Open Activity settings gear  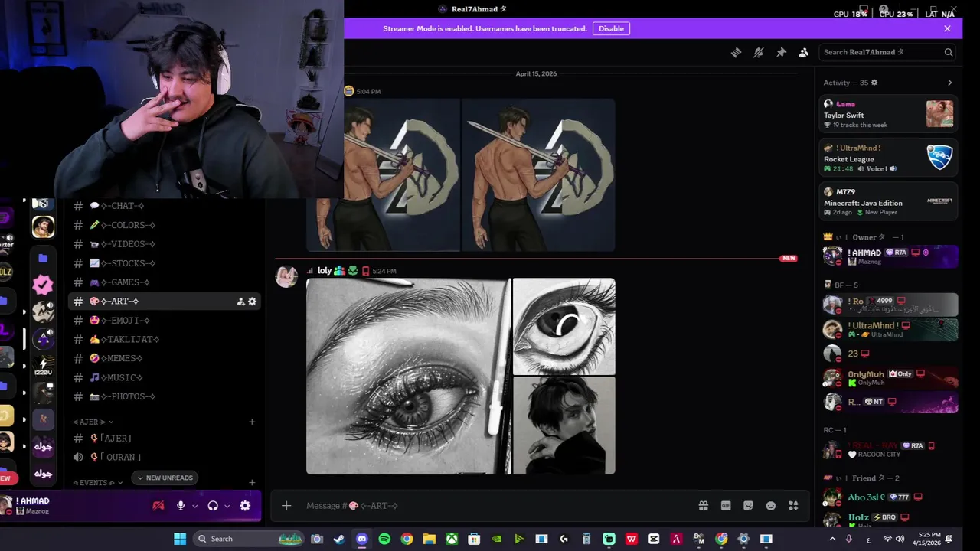874,83
